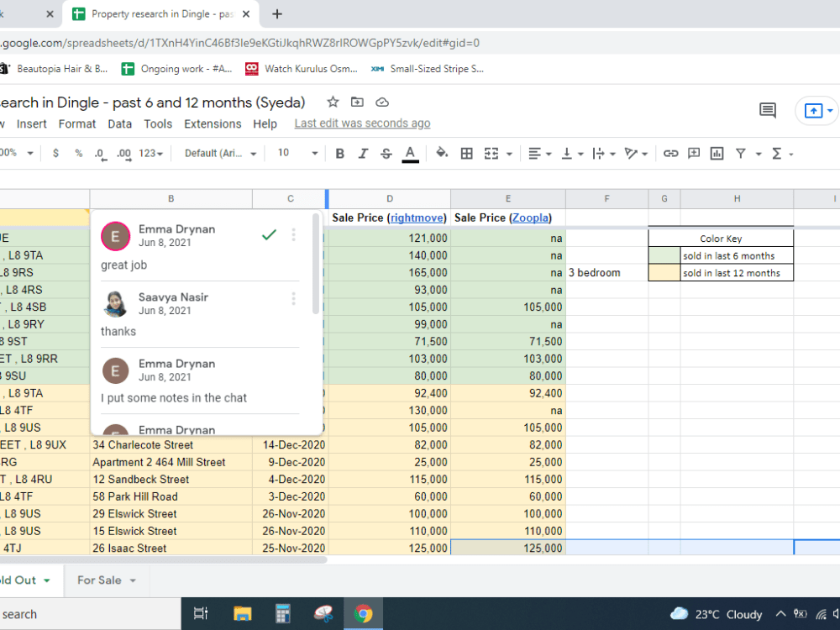The width and height of the screenshot is (840, 630).
Task: Decrease decimal places
Action: 100,154
